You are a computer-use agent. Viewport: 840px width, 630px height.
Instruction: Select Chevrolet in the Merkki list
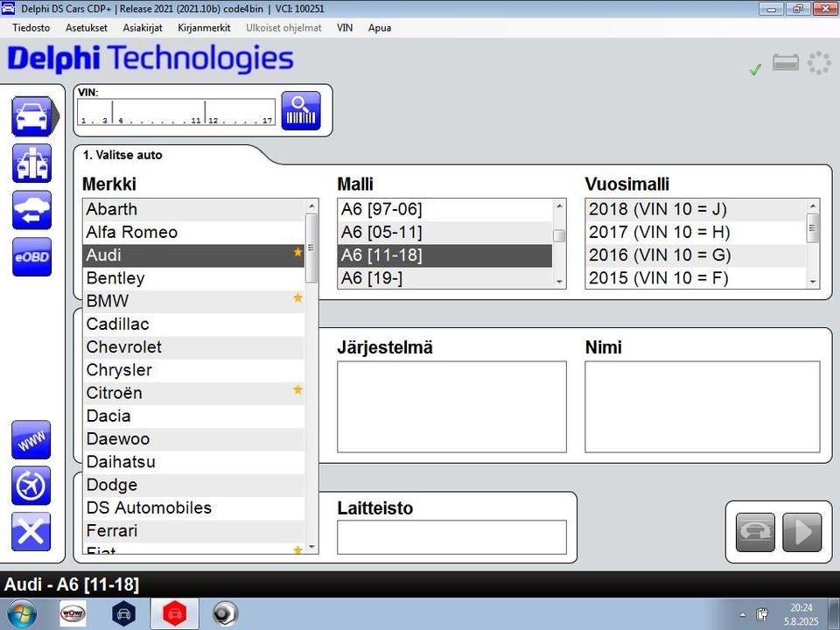click(194, 347)
